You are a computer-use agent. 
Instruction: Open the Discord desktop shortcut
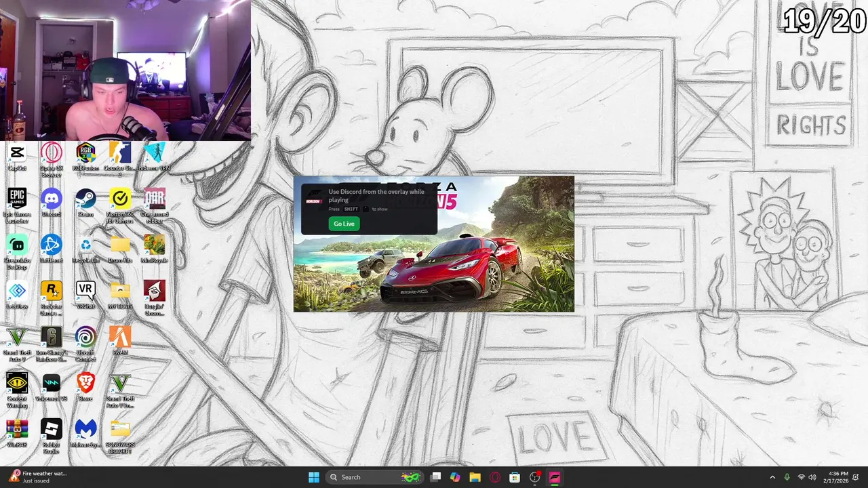52,203
